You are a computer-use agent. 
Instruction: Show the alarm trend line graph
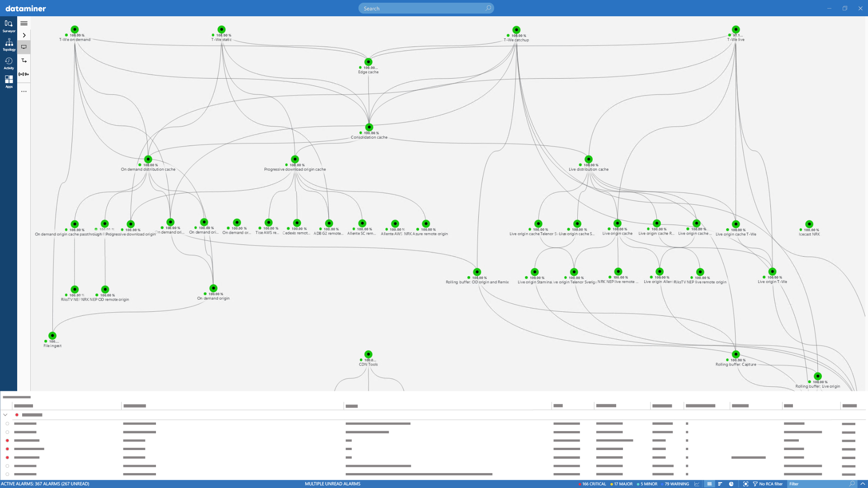click(697, 484)
